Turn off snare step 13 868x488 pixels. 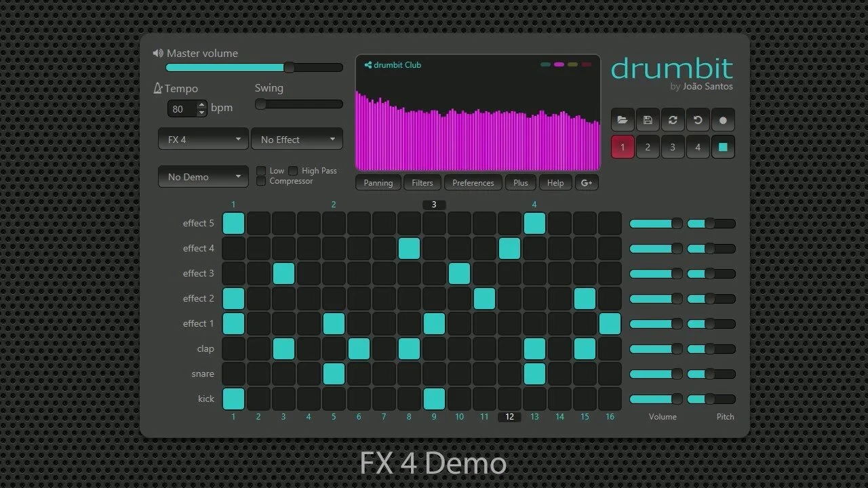coord(534,374)
